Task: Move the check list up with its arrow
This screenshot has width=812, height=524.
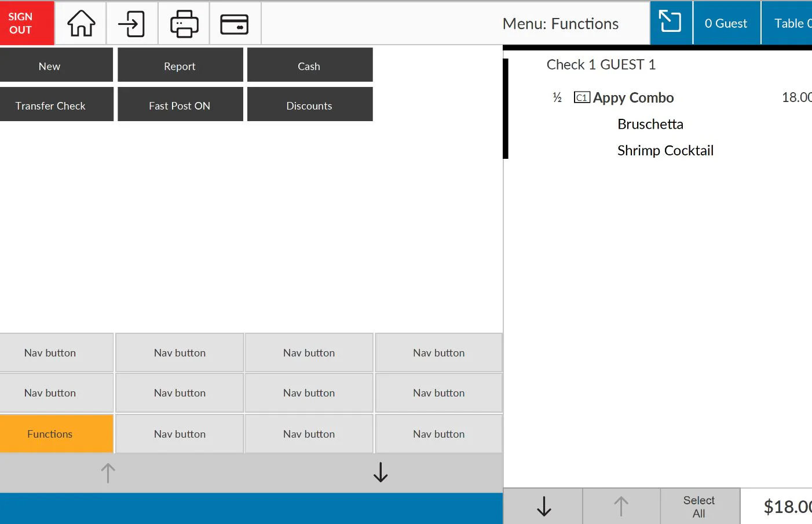Action: tap(621, 506)
